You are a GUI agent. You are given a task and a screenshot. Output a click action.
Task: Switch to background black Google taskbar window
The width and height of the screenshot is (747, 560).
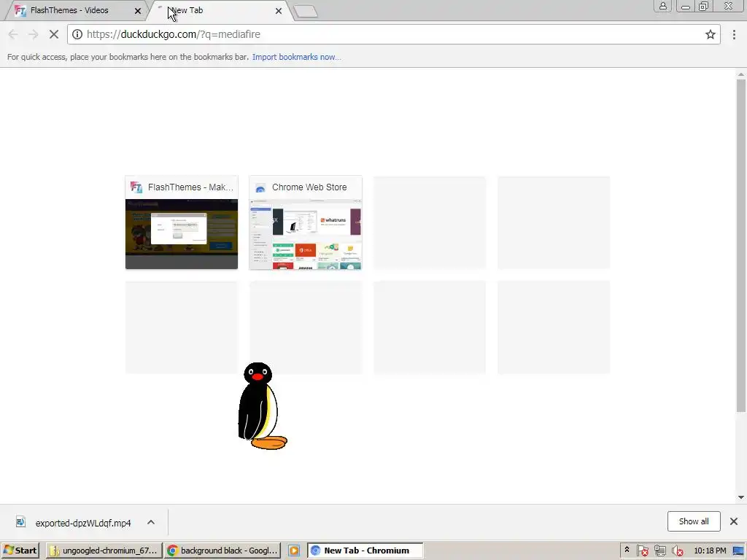pos(222,551)
